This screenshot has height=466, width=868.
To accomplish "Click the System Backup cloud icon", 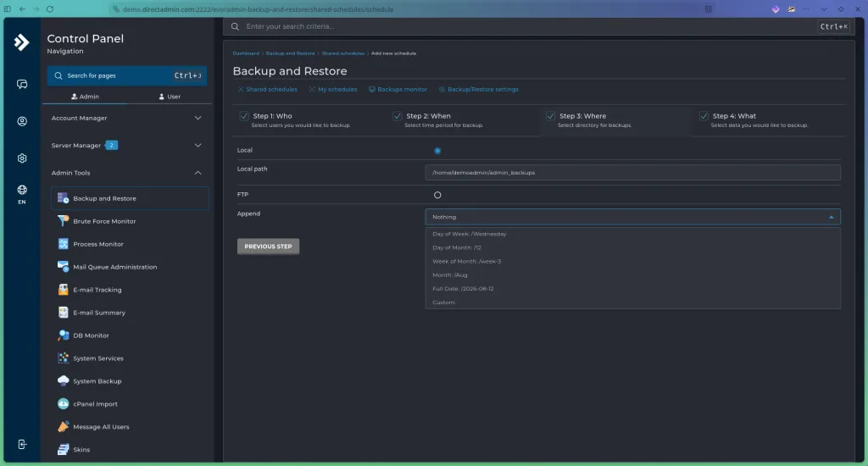I will [63, 380].
